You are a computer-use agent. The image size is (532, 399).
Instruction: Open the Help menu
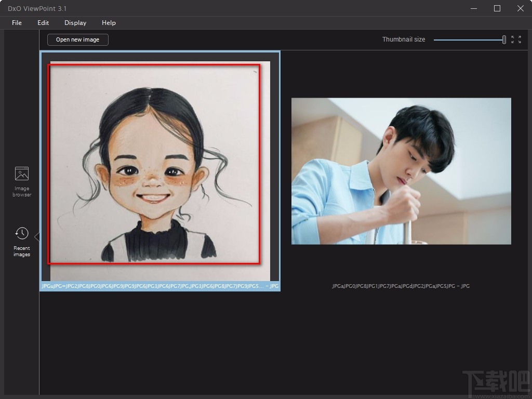(109, 23)
